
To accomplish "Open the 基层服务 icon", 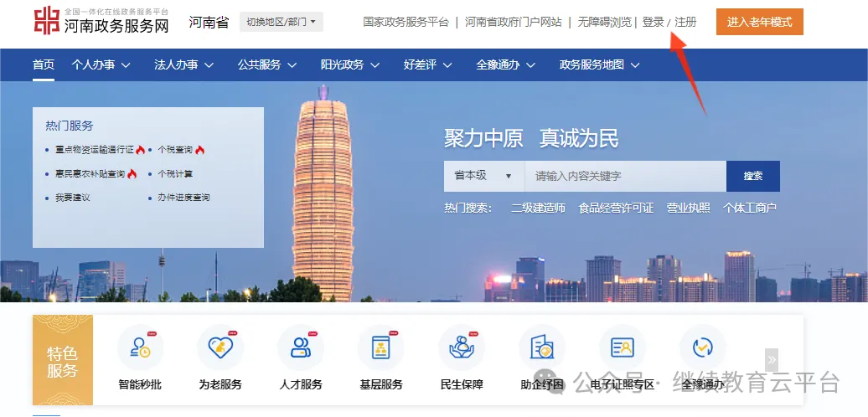I will 381,347.
